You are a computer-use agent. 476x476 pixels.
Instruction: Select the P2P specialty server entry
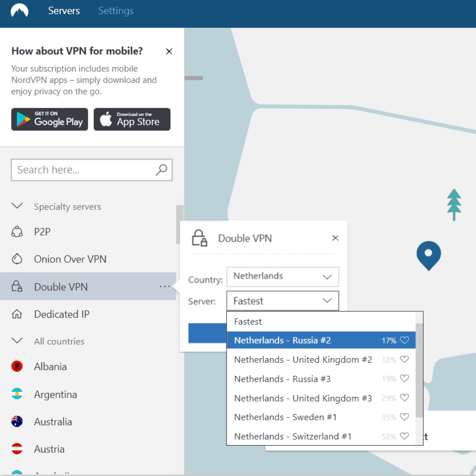[x=88, y=231]
